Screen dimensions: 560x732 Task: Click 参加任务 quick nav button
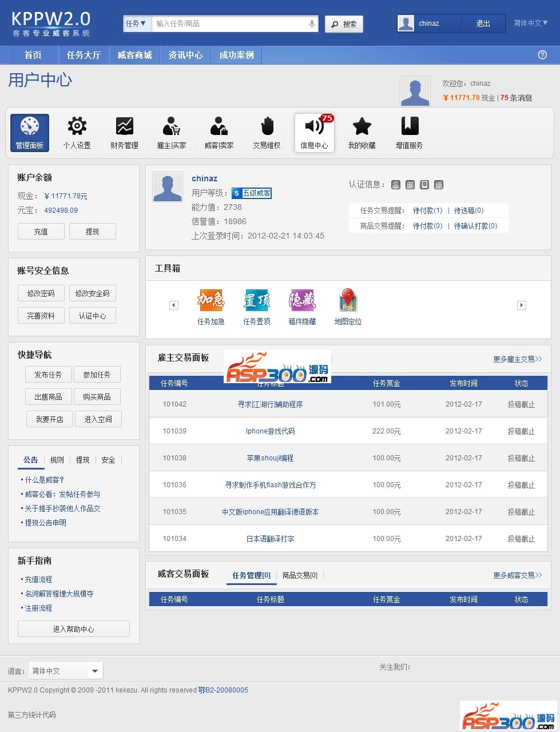tap(97, 375)
